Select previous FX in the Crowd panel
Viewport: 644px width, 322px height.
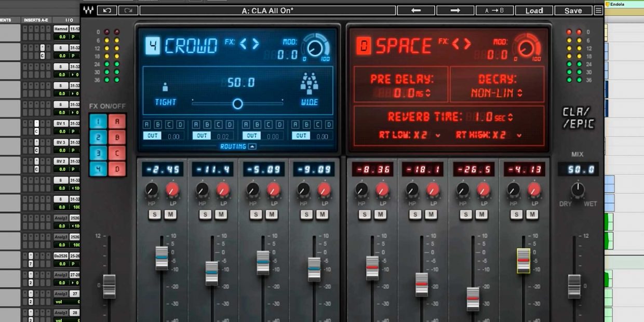(243, 44)
